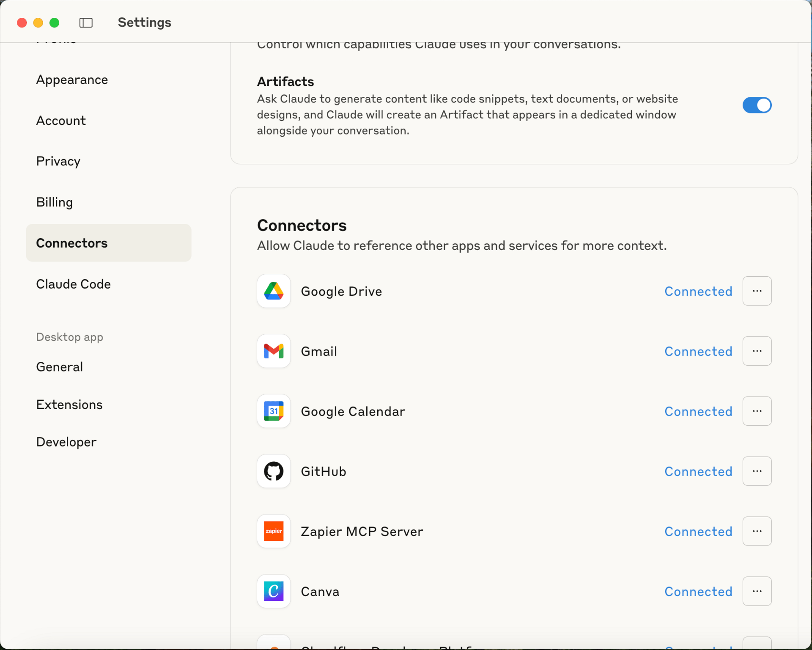Click the Connected status for Gmail
This screenshot has height=650, width=812.
pyautogui.click(x=698, y=351)
